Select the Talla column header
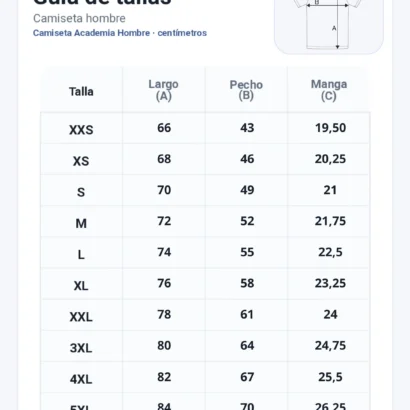Screen dimensions: 410x410 pos(81,91)
